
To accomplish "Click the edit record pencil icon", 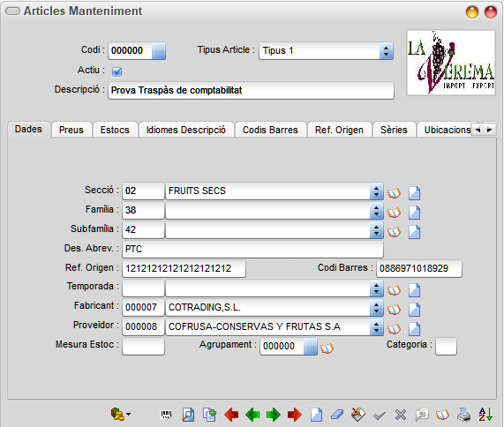I will pyautogui.click(x=358, y=415).
